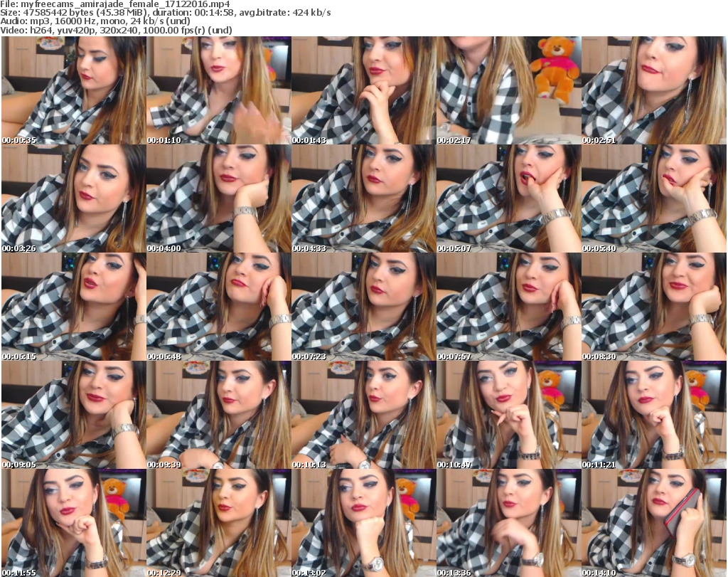Viewport: 728px width, 577px height.
Task: Select the thumbnail stamped 00:09:39
Action: 219,415
